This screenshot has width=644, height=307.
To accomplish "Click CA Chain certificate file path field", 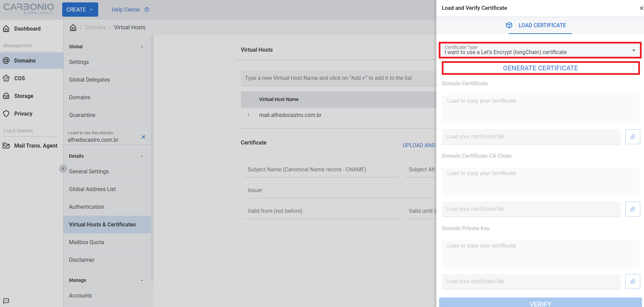I will 531,209.
